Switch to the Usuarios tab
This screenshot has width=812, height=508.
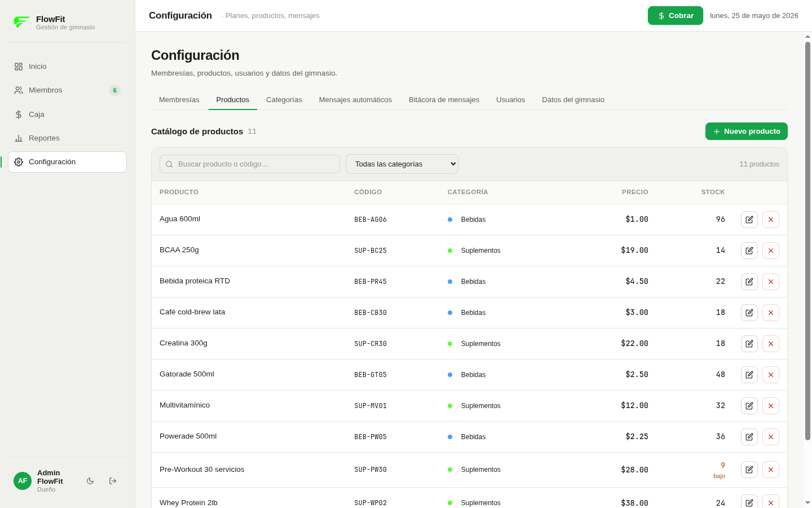click(510, 100)
